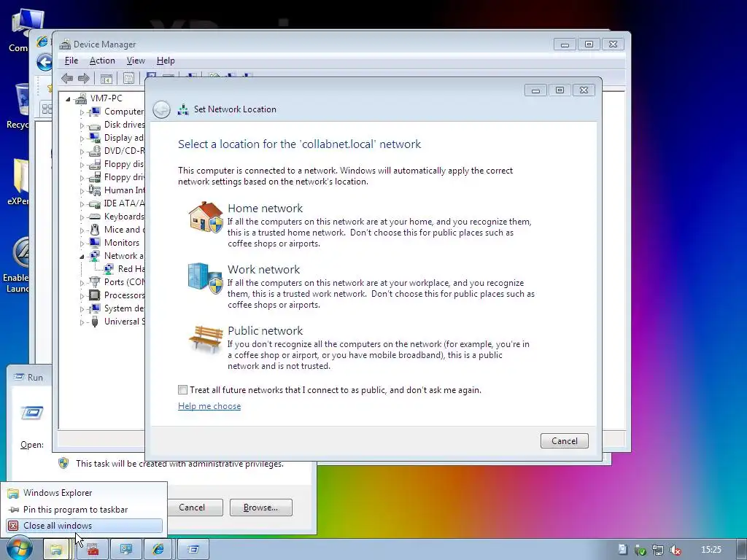This screenshot has width=747, height=560.
Task: Open the Help menu in Device Manager
Action: tap(166, 61)
